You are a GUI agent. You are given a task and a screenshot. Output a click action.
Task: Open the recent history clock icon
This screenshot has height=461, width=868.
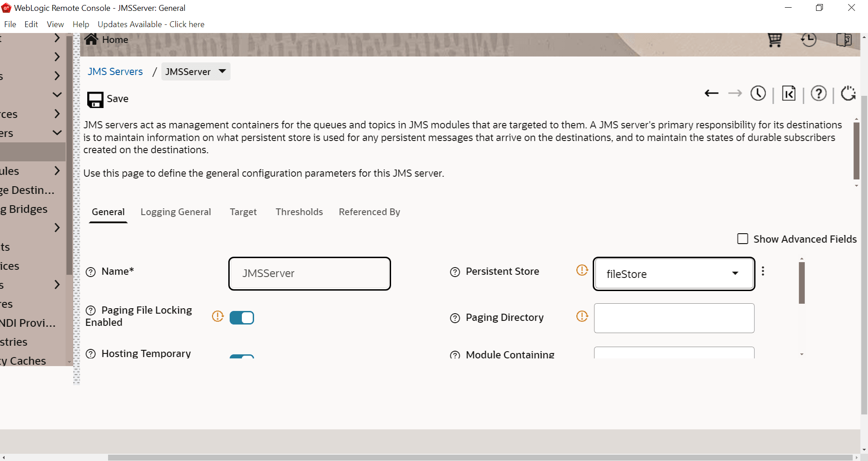[808, 40]
